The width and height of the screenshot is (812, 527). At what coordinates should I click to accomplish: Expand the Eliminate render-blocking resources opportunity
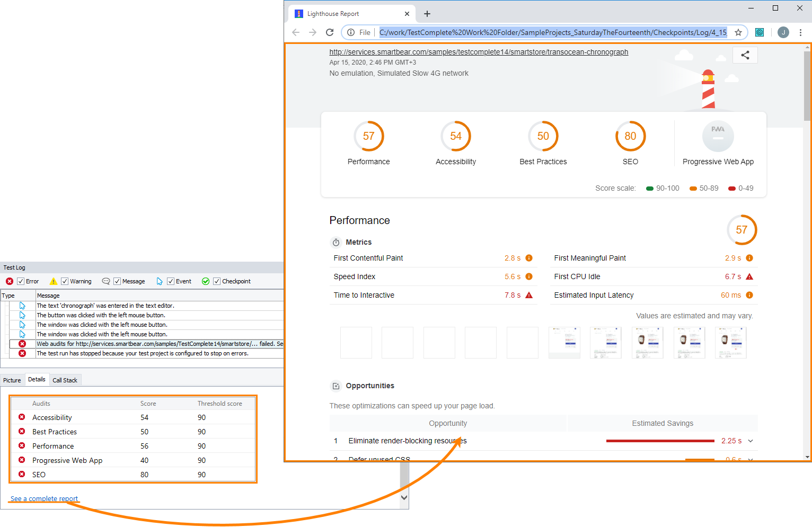coord(751,441)
